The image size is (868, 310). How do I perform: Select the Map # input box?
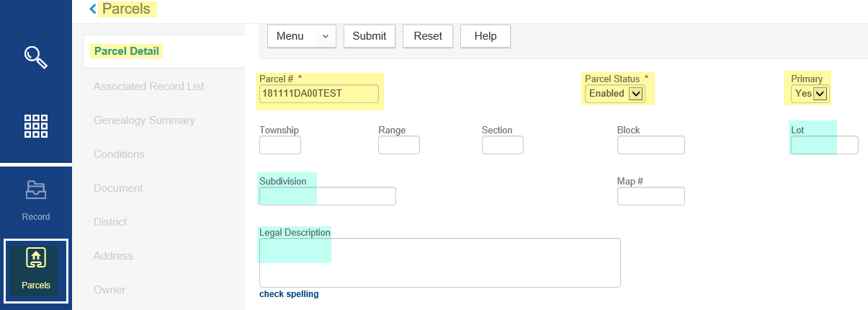[x=650, y=196]
